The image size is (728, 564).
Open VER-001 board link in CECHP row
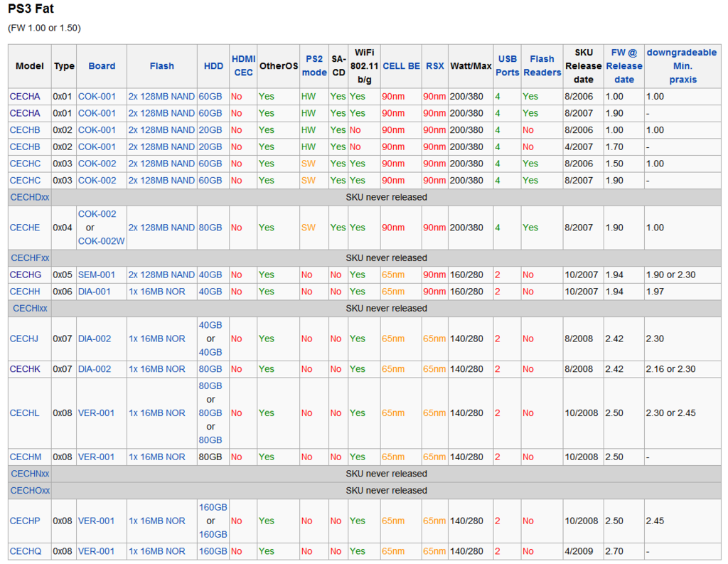point(96,521)
